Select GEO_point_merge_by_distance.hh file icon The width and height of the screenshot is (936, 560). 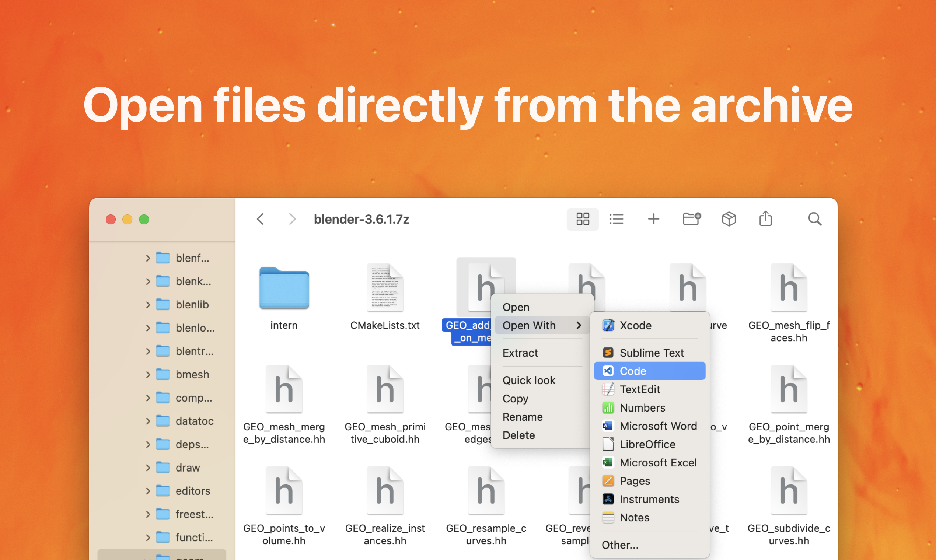(789, 389)
